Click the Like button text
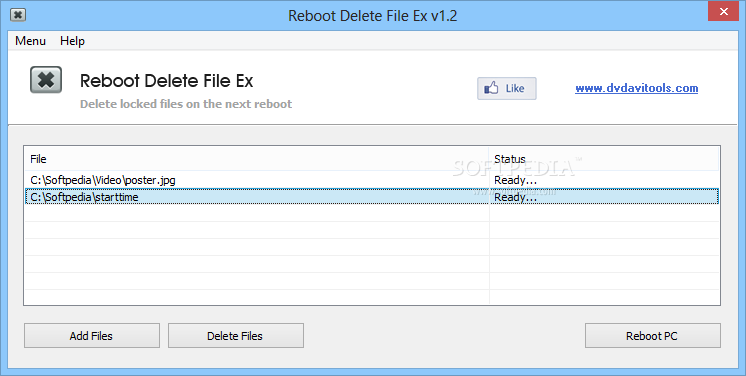 point(515,88)
